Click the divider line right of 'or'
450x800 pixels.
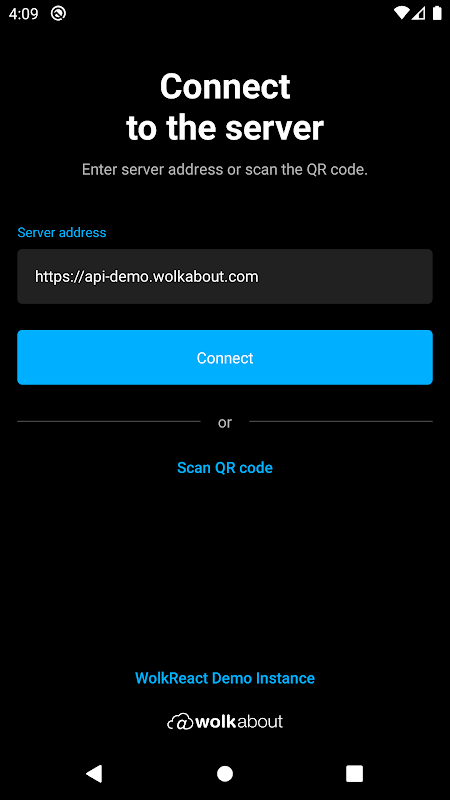point(341,421)
